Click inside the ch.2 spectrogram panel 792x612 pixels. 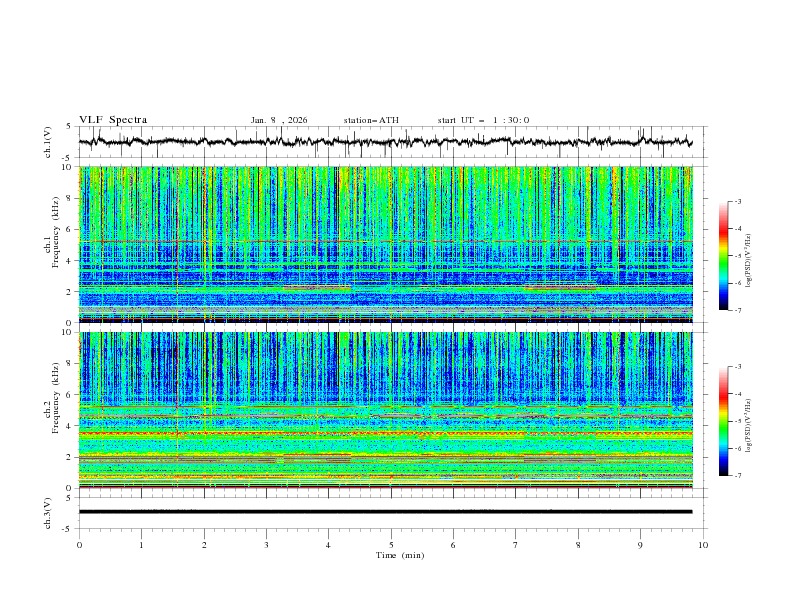(x=385, y=410)
